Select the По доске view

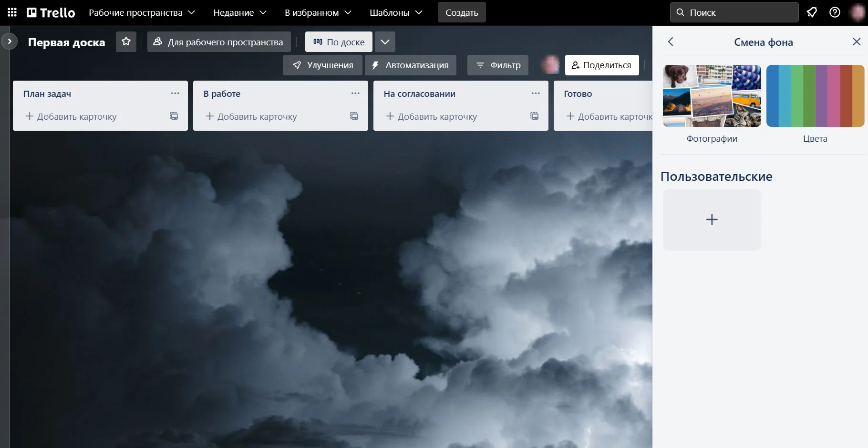[x=339, y=42]
